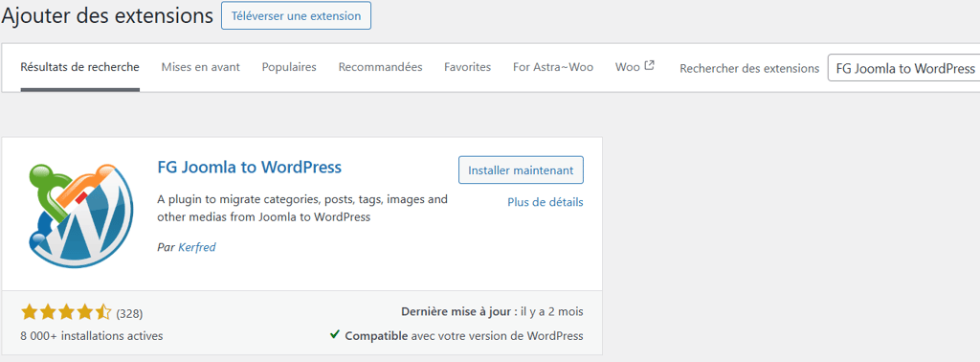Open the Populaires tab
Viewport: 980px width, 362px height.
click(x=289, y=67)
